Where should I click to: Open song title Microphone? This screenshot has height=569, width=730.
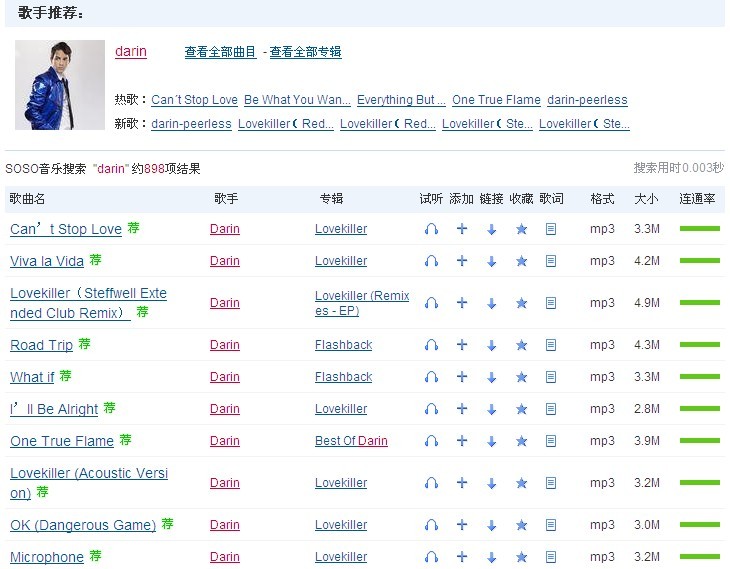pos(47,557)
